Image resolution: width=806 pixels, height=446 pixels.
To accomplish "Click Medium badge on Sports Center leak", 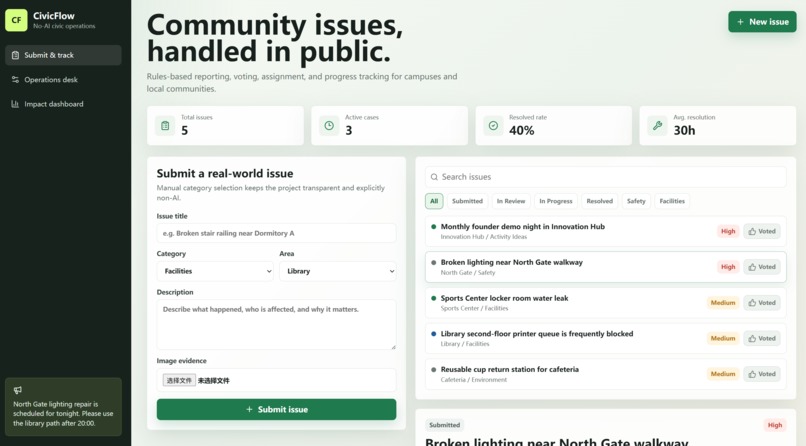I will 723,303.
